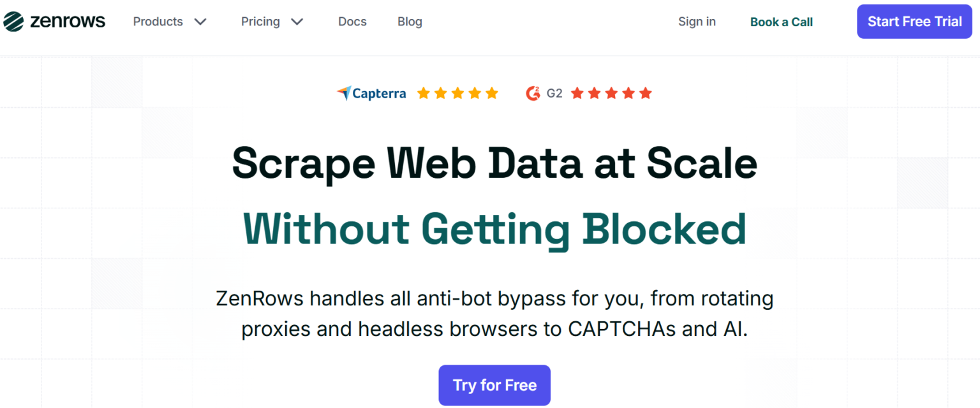Click the Capterra star rating row
Image resolution: width=980 pixels, height=408 pixels.
pyautogui.click(x=457, y=93)
